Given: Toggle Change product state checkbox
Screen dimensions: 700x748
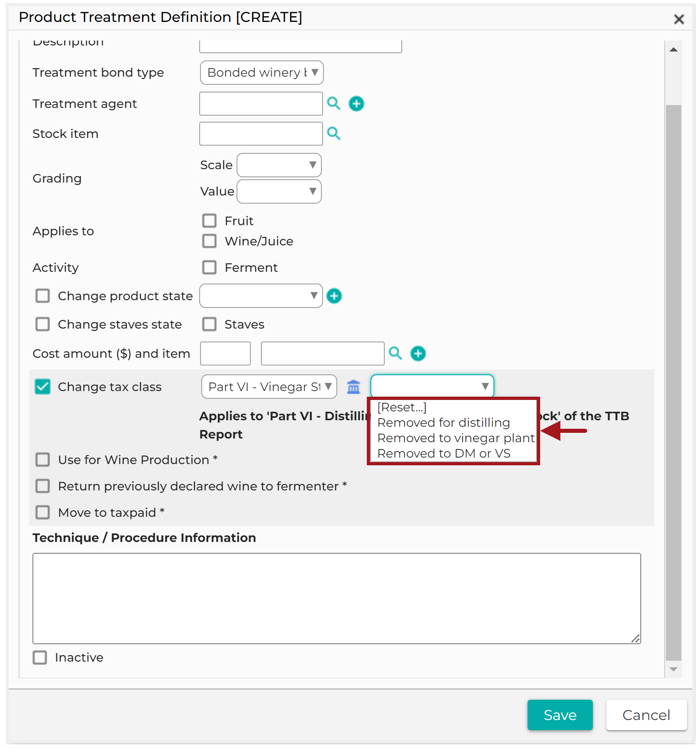Looking at the screenshot, I should [43, 296].
